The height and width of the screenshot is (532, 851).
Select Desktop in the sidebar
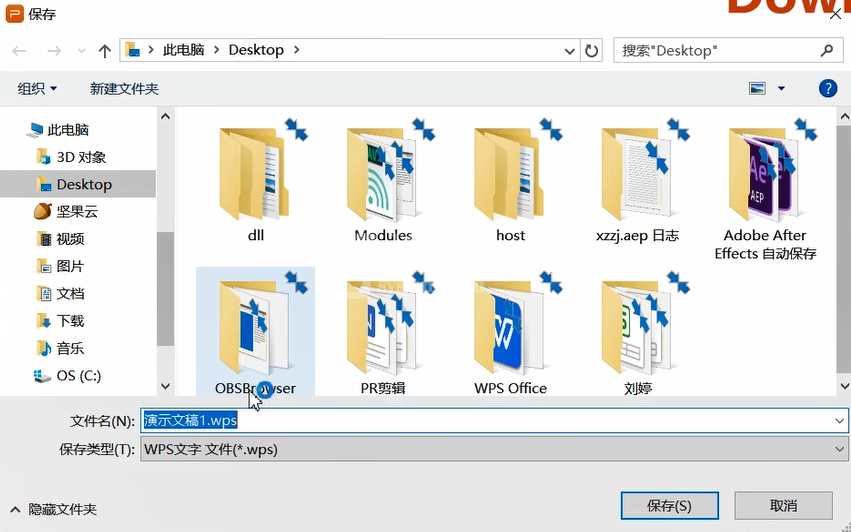tap(78, 184)
